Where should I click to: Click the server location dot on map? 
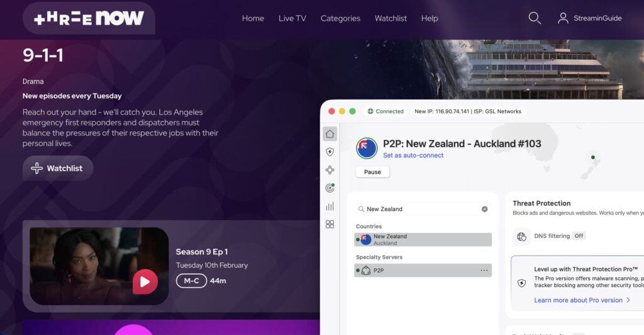pos(592,157)
